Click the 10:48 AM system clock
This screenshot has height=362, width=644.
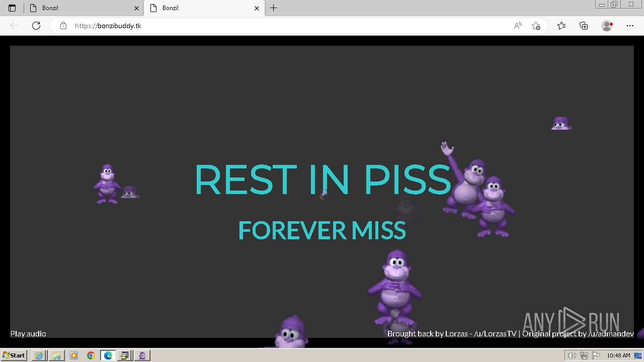[618, 355]
